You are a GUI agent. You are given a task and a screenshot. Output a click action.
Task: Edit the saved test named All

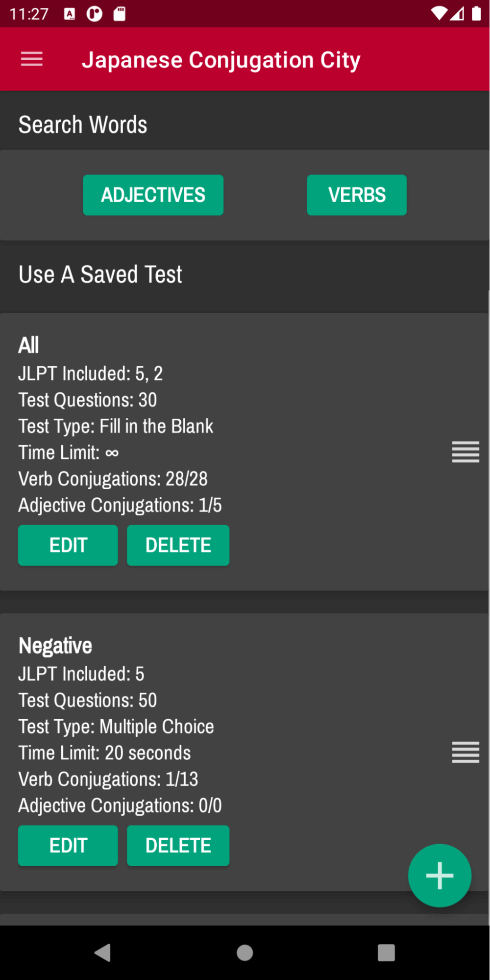[68, 545]
